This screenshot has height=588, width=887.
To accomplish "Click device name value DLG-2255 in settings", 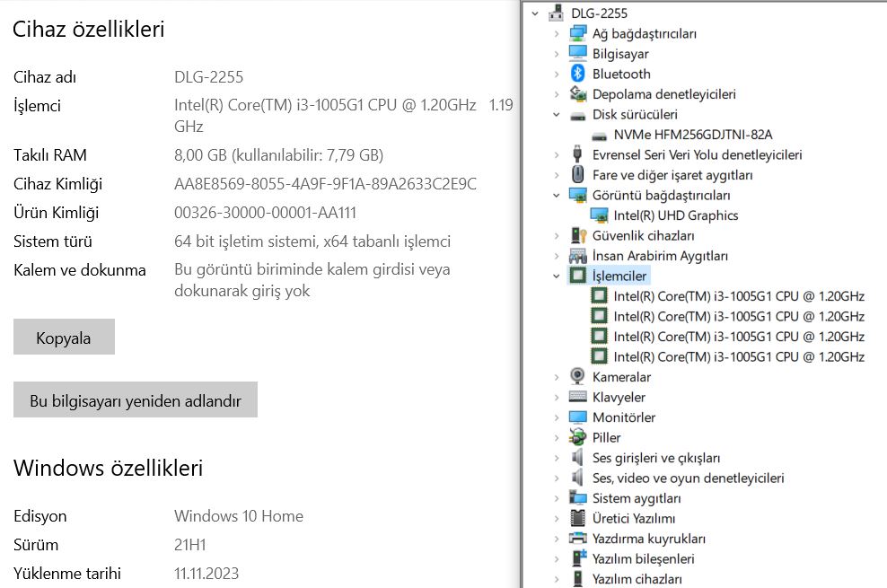I will point(209,77).
